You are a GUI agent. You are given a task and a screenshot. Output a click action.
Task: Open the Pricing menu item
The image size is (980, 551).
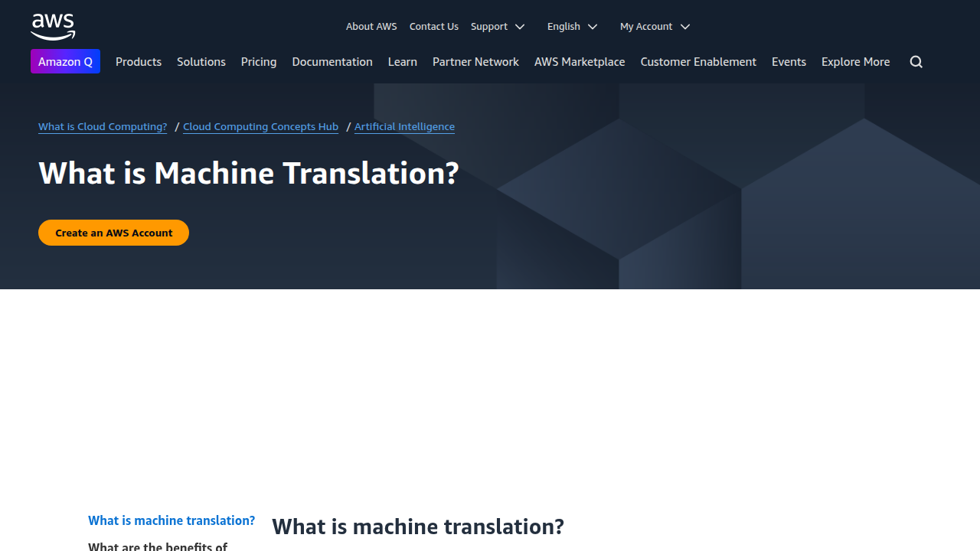(x=259, y=62)
